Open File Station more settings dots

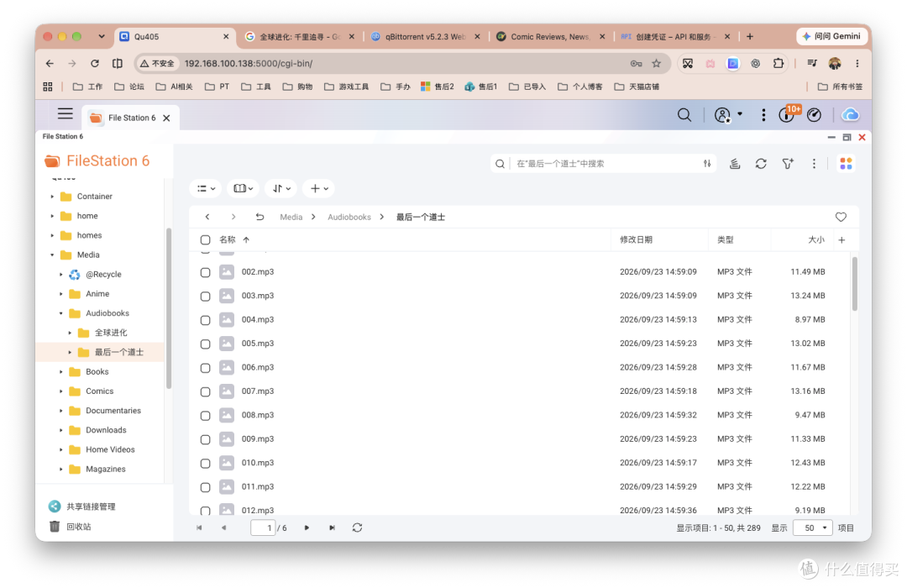click(814, 164)
